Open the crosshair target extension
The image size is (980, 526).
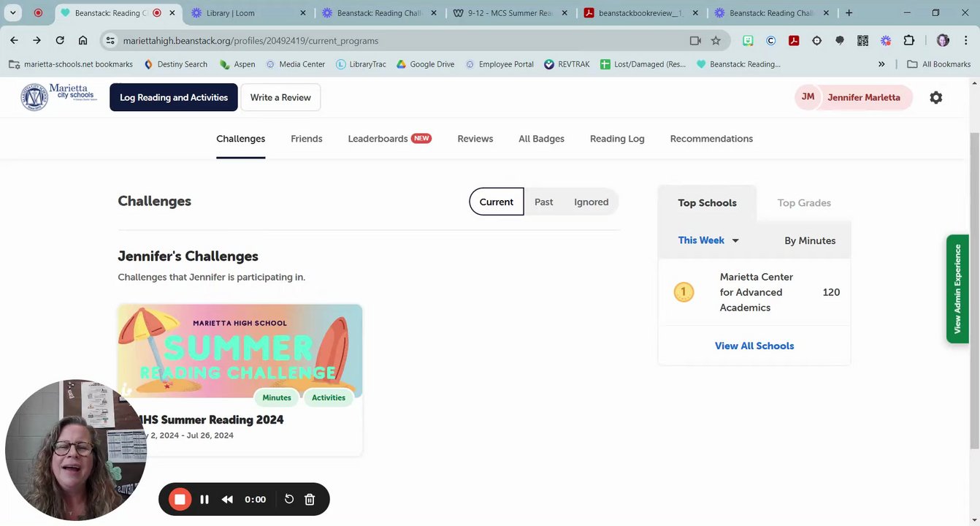click(816, 41)
